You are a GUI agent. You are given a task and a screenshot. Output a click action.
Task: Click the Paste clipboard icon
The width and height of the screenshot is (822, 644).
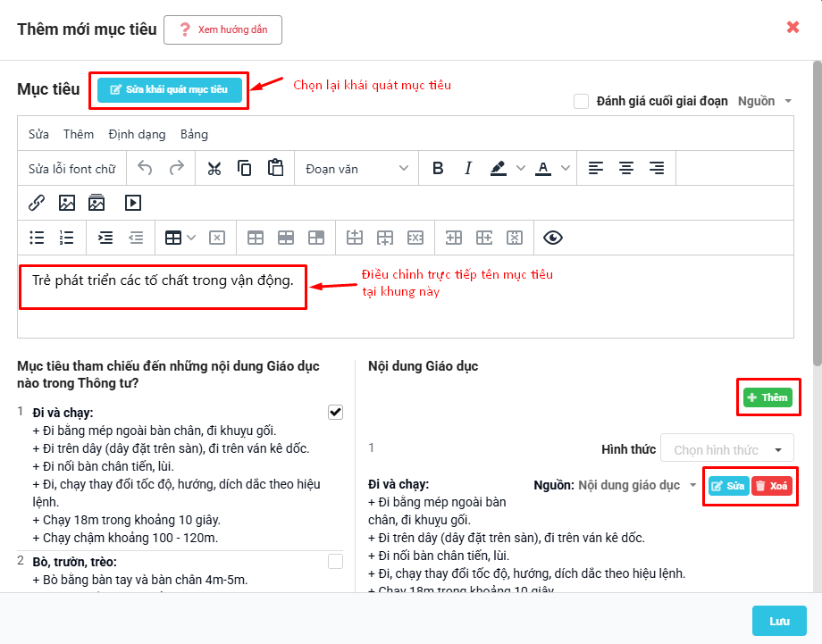tap(275, 169)
